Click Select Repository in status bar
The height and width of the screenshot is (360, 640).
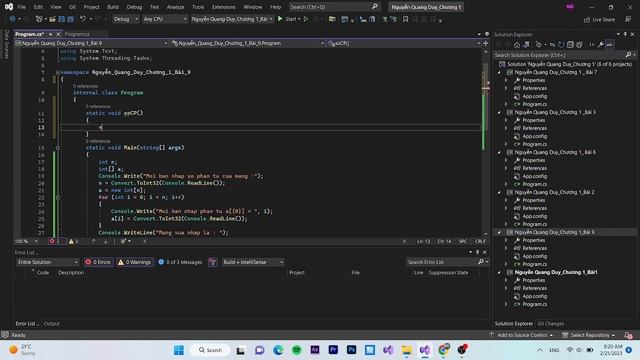[589, 335]
